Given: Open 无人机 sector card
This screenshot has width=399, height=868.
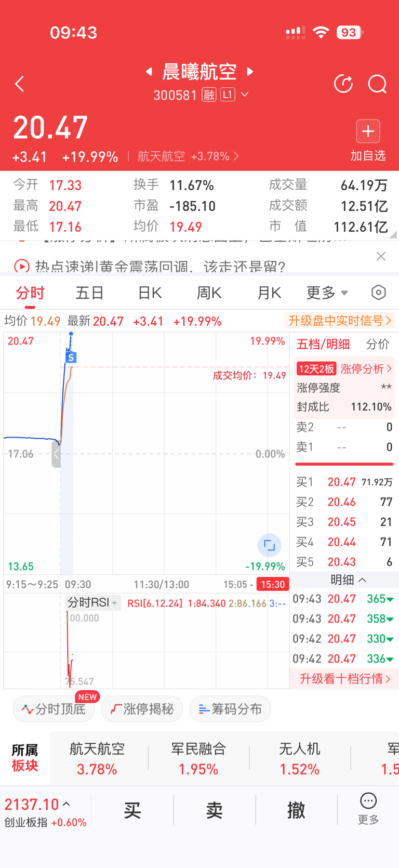Looking at the screenshot, I should pyautogui.click(x=300, y=758).
